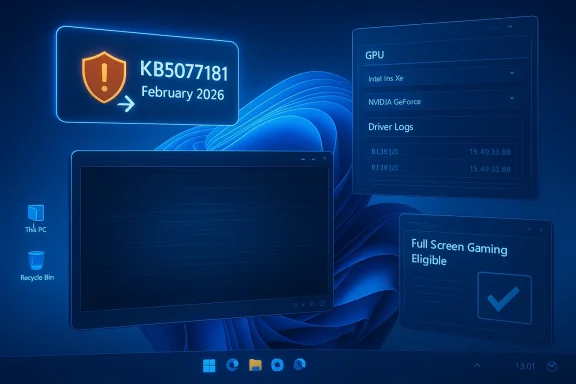Screen dimensions: 576x384
Task: Open Microsoft Edge from the taskbar
Action: click(232, 365)
